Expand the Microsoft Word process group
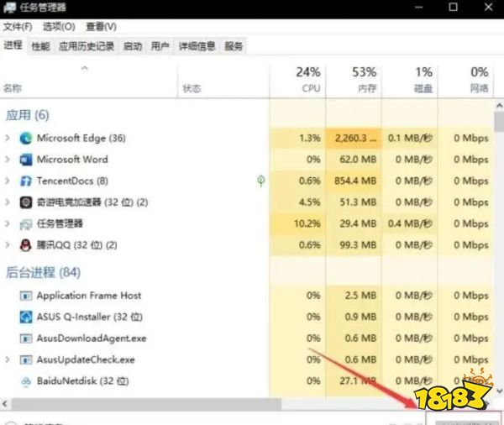Image resolution: width=504 pixels, height=425 pixels. pos(8,160)
